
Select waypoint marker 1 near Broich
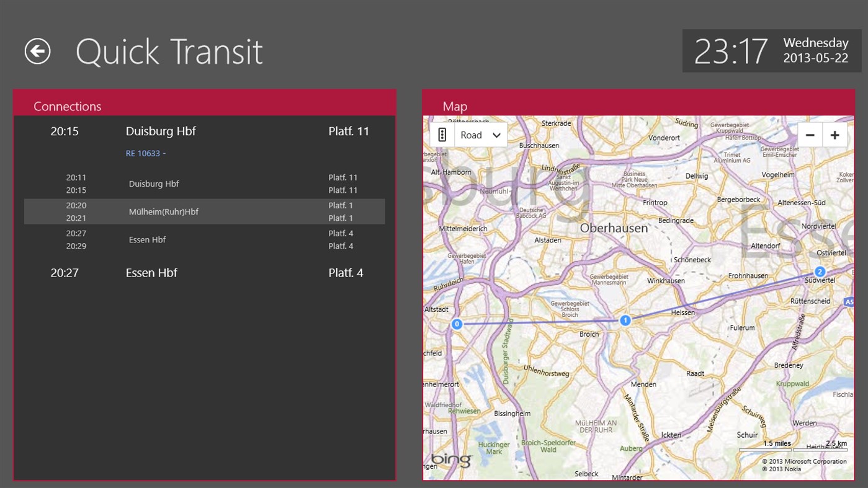pyautogui.click(x=625, y=320)
